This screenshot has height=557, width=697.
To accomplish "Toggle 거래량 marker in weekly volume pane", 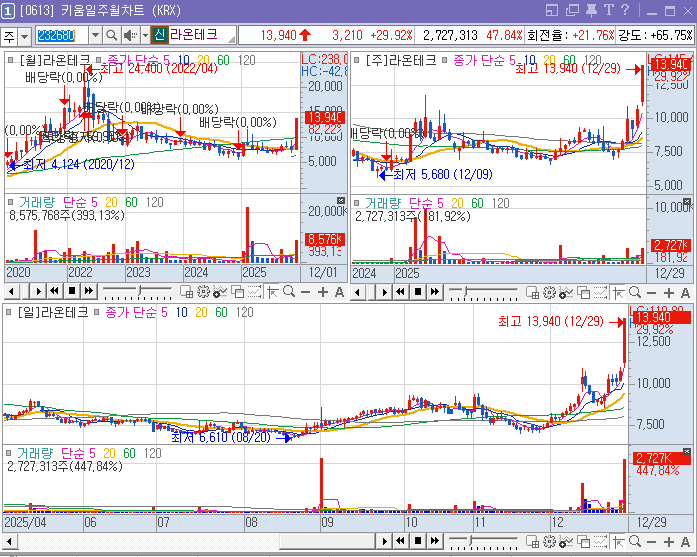I will (357, 203).
